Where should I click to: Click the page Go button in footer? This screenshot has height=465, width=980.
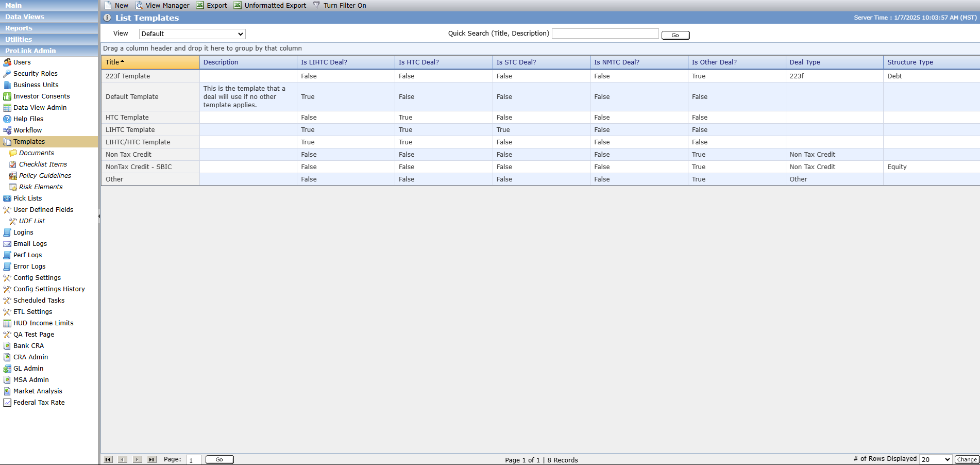(x=219, y=459)
